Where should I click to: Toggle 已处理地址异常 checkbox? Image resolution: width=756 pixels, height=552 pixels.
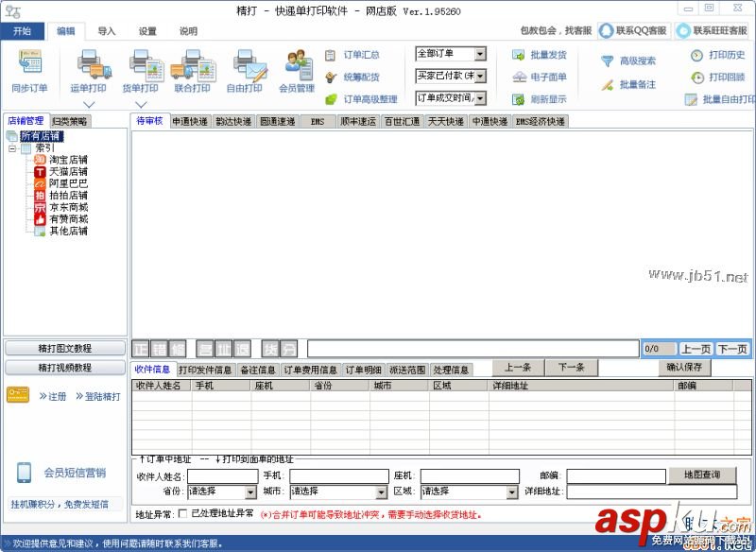click(182, 514)
